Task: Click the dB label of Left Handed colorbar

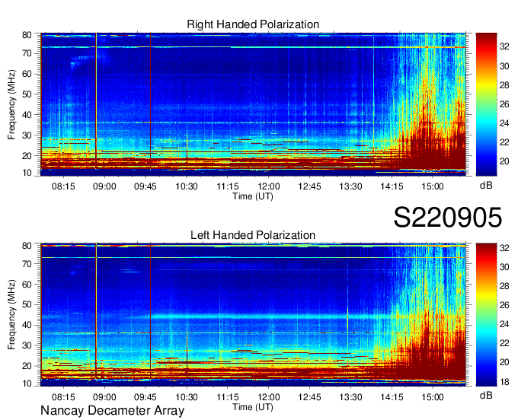Action: [486, 395]
